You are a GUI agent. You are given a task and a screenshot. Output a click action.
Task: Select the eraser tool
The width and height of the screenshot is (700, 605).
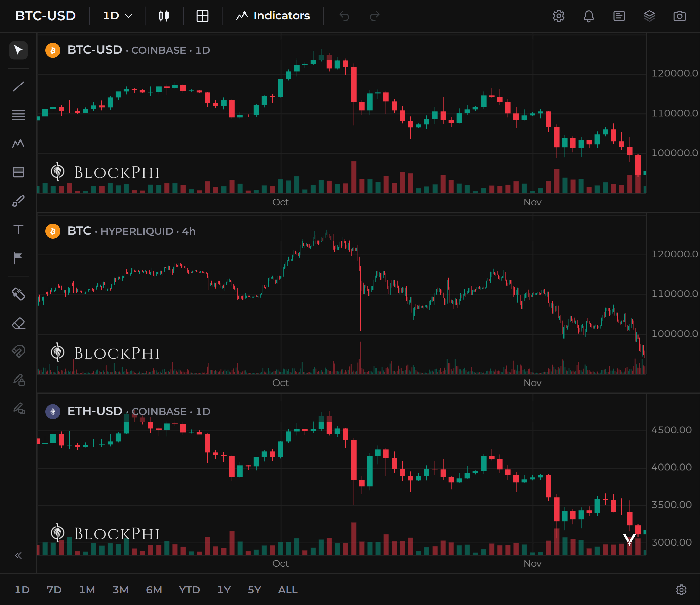[x=18, y=323]
